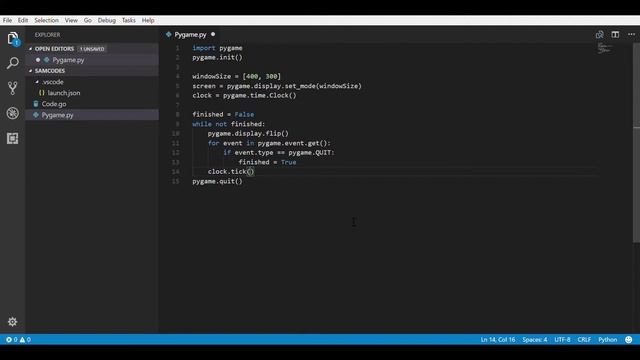Click the pygame.display.flip() line
This screenshot has width=640, height=360.
[x=248, y=133]
